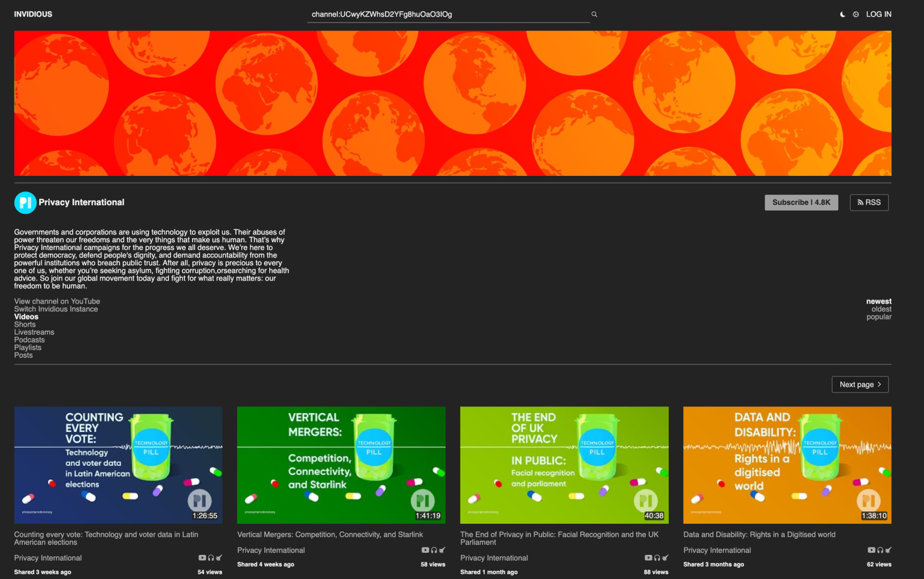Click plane icon under Counting every vote video
Image resolution: width=924 pixels, height=579 pixels.
(x=219, y=558)
